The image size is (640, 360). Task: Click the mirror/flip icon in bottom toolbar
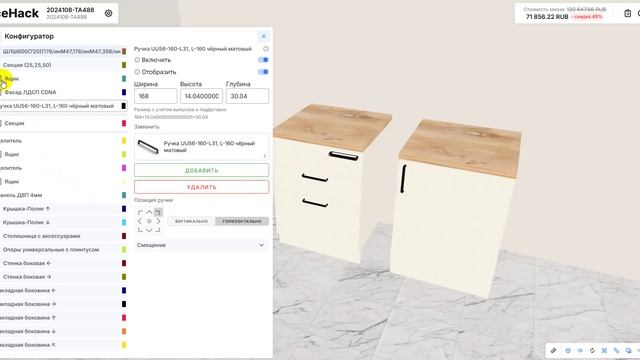580,350
